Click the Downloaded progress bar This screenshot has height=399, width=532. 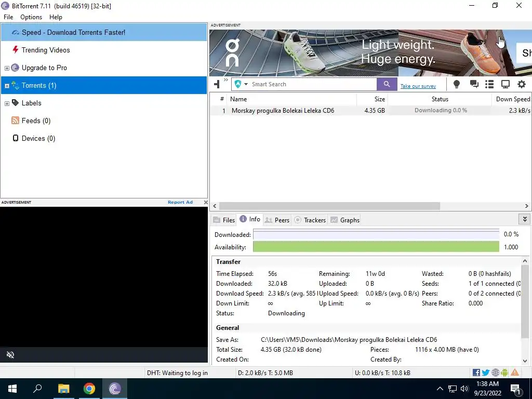coord(376,234)
